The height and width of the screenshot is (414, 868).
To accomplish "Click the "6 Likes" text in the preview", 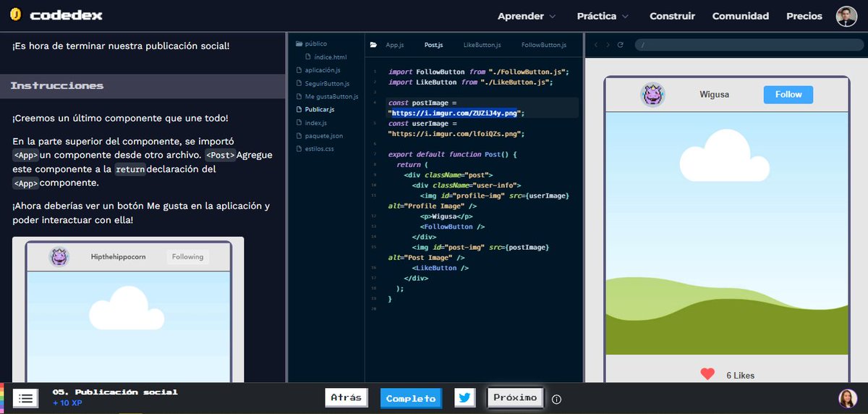I will click(x=741, y=375).
